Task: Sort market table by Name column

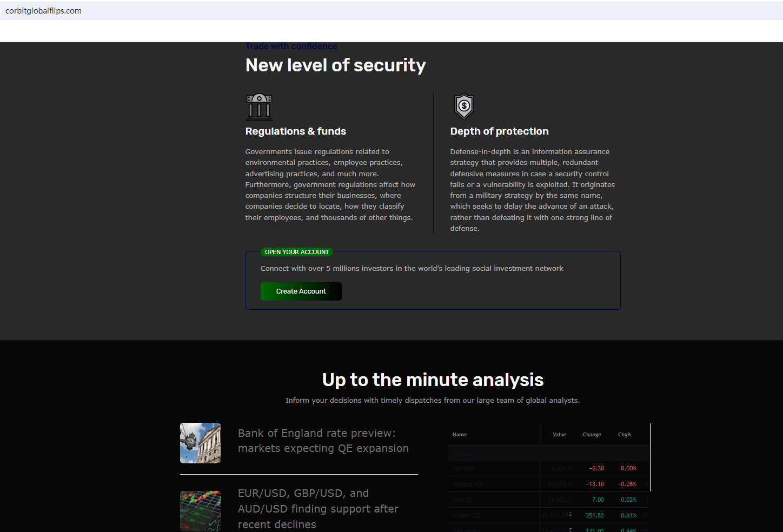Action: (x=460, y=435)
